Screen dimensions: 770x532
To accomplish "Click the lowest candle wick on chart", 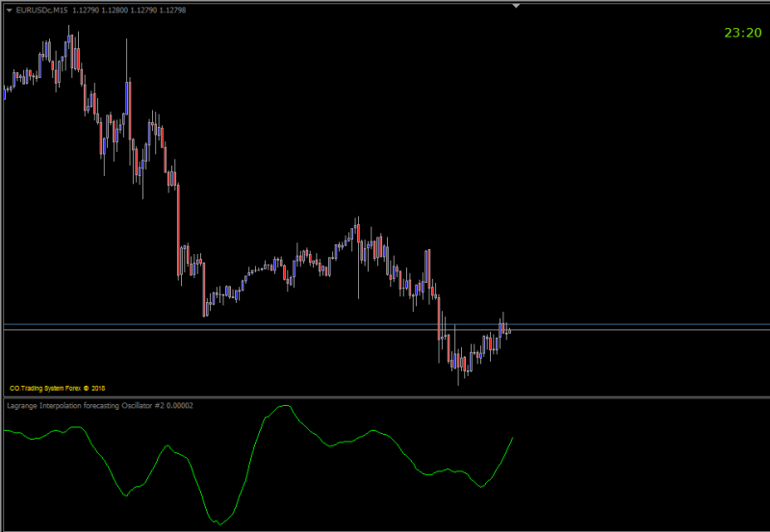I will [x=458, y=375].
